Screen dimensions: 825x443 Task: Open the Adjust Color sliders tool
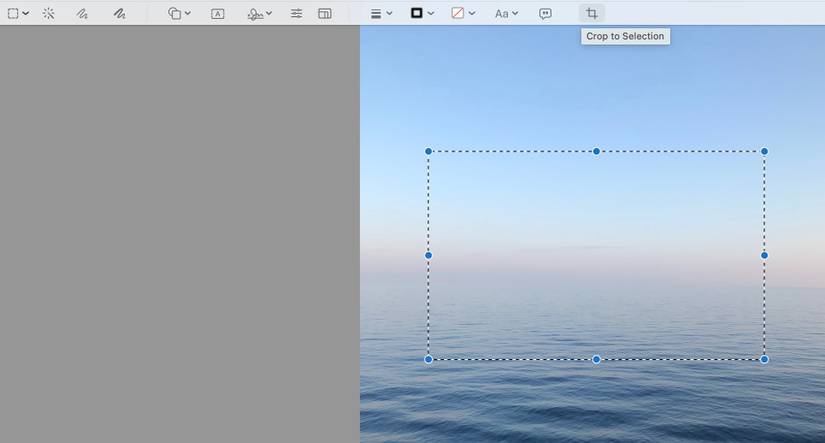(x=296, y=14)
